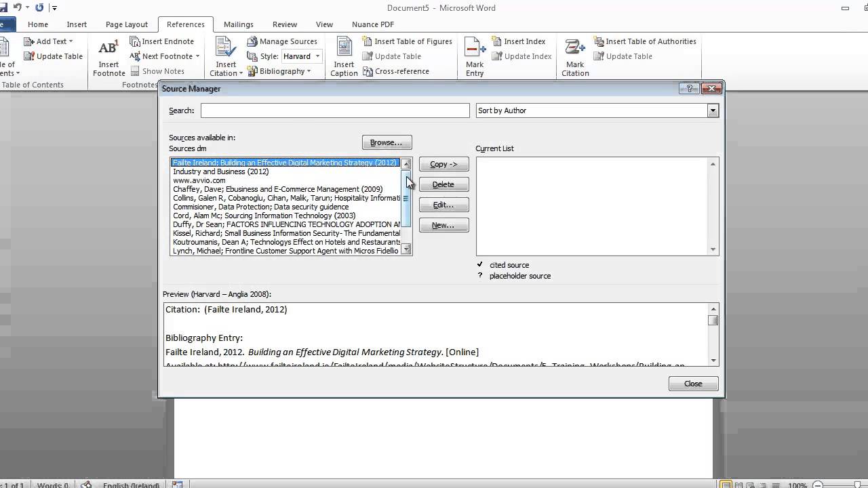Click the Undo icon in quick access toolbar
The image size is (868, 488).
pos(17,8)
